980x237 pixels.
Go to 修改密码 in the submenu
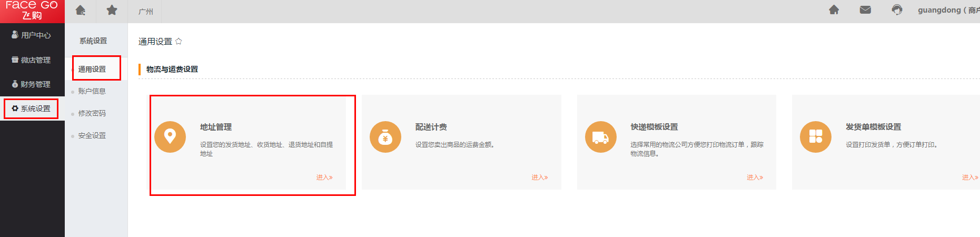[x=92, y=113]
